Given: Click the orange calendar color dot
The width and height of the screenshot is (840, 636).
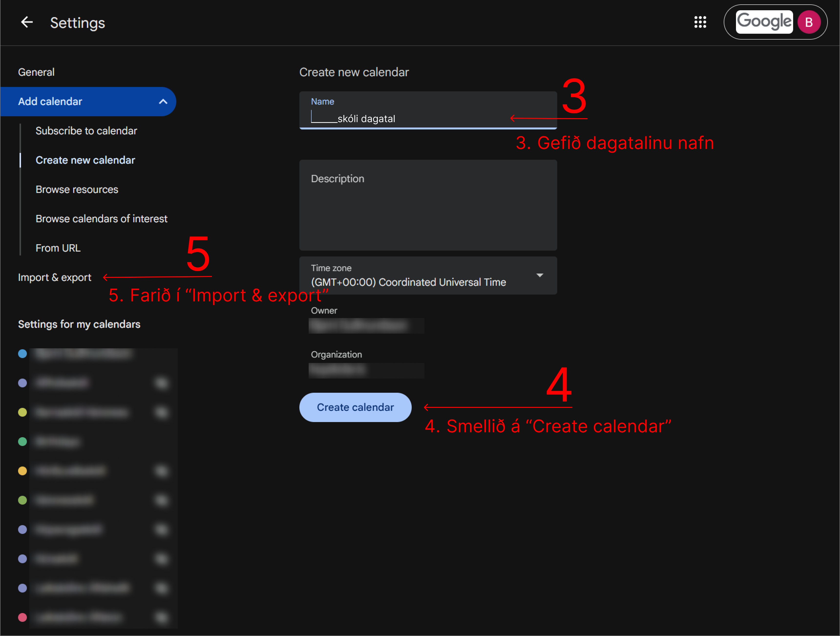Looking at the screenshot, I should [22, 471].
